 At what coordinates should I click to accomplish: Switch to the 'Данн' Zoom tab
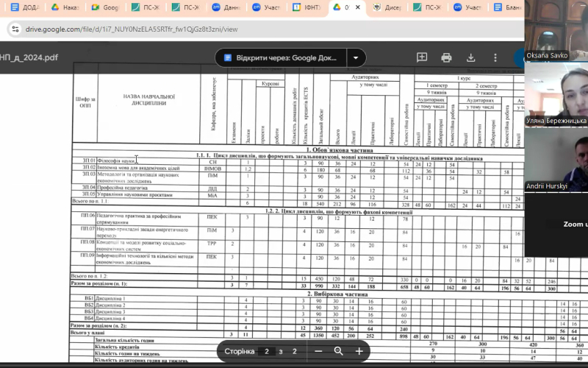coord(226,7)
